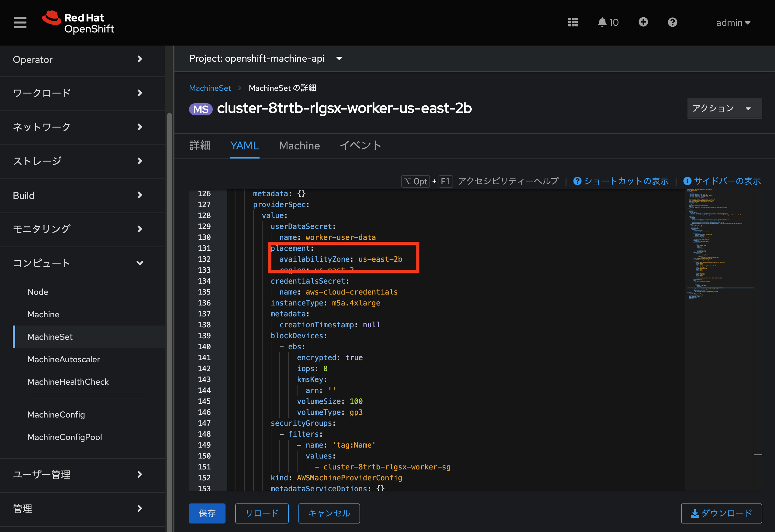
Task: Click the plus import YAML icon
Action: pyautogui.click(x=643, y=22)
